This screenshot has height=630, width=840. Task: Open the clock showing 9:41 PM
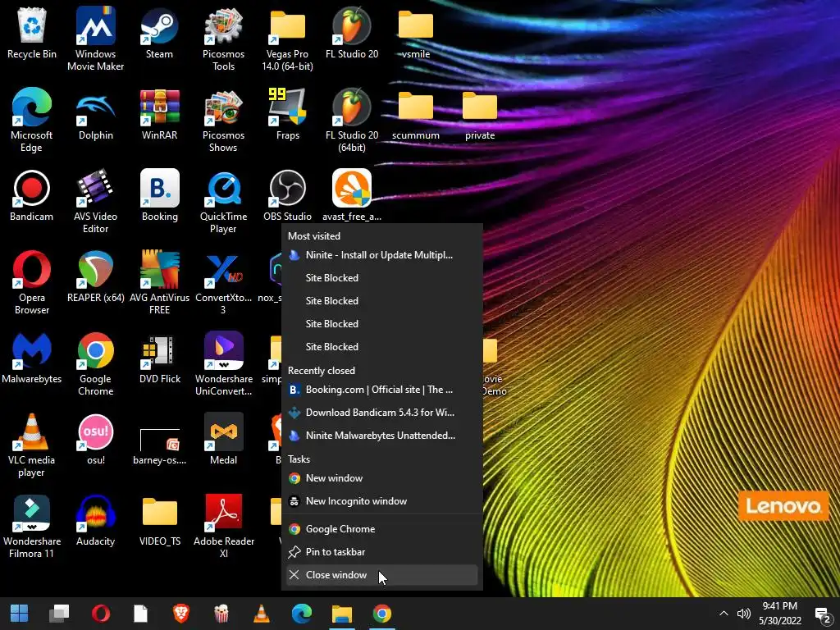click(780, 614)
